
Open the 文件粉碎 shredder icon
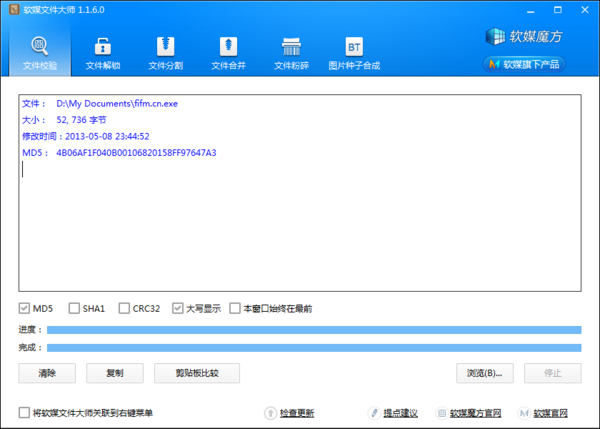pyautogui.click(x=291, y=46)
